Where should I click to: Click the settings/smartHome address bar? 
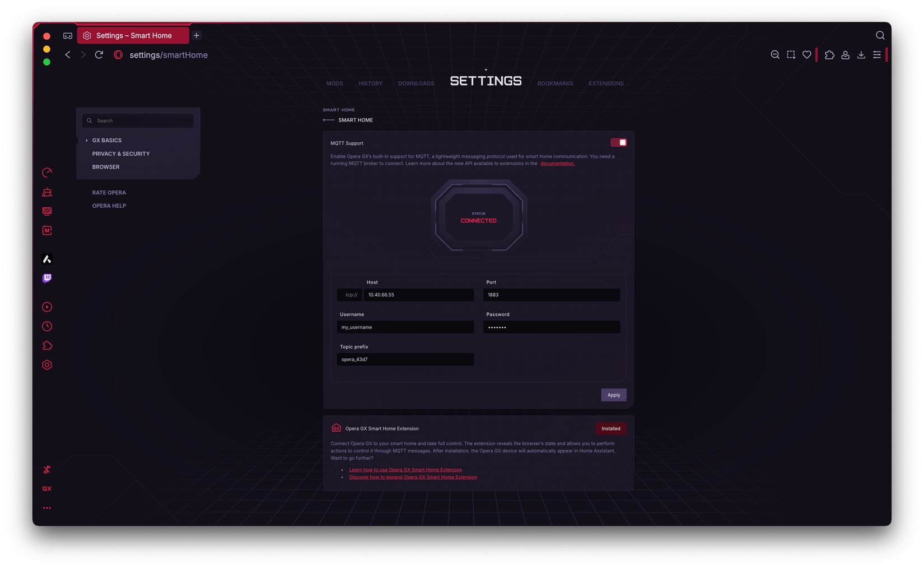pos(169,55)
